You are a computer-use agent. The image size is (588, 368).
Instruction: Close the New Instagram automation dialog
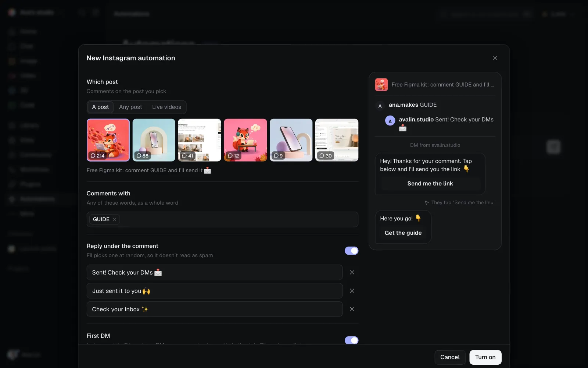495,58
